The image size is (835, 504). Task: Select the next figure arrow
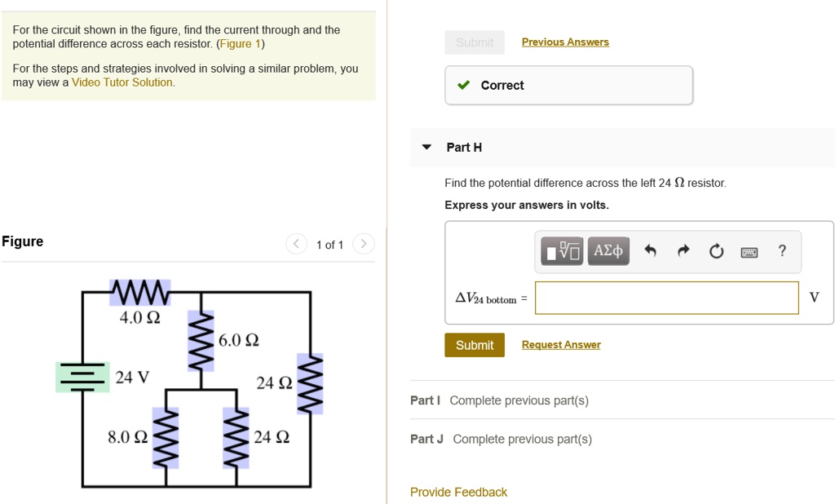[x=363, y=243]
